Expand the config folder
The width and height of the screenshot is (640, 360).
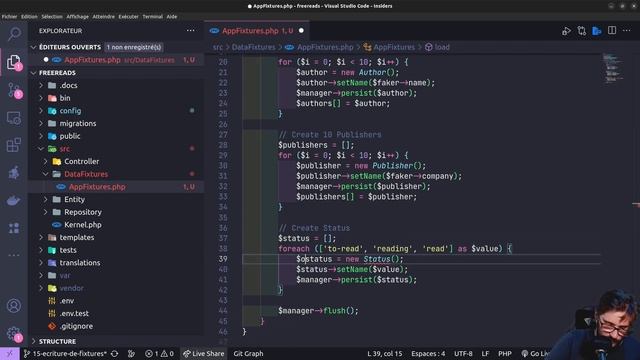point(41,111)
